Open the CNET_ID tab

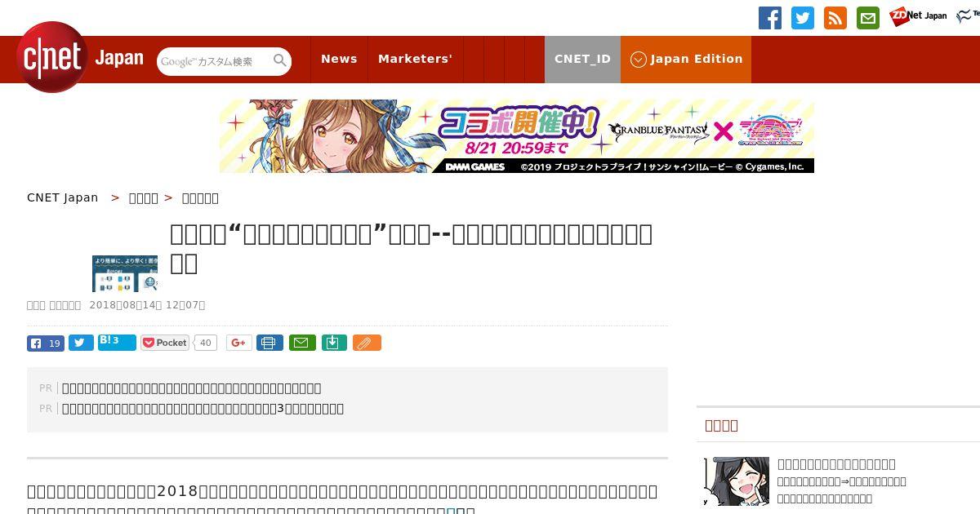[x=582, y=59]
